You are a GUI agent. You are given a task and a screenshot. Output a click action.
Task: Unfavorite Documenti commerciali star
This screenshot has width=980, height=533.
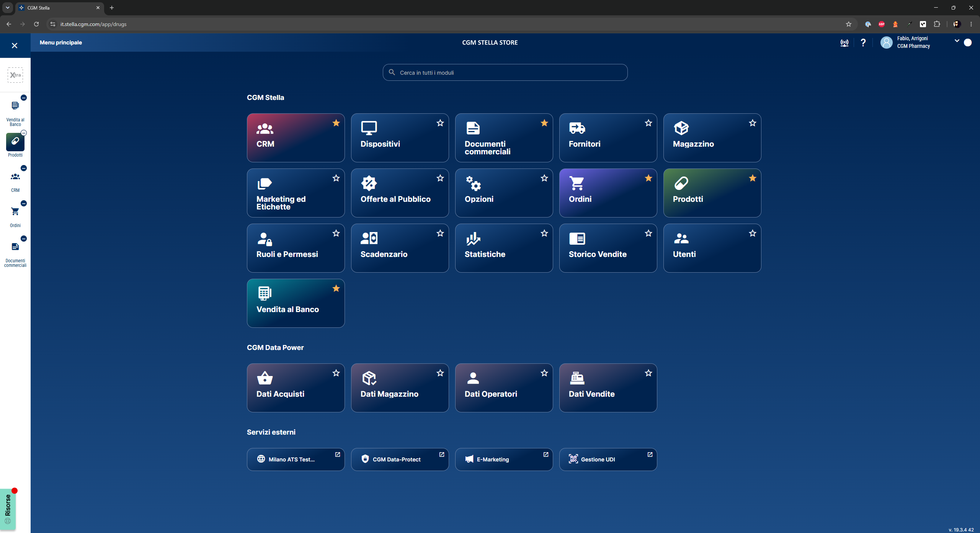point(544,123)
